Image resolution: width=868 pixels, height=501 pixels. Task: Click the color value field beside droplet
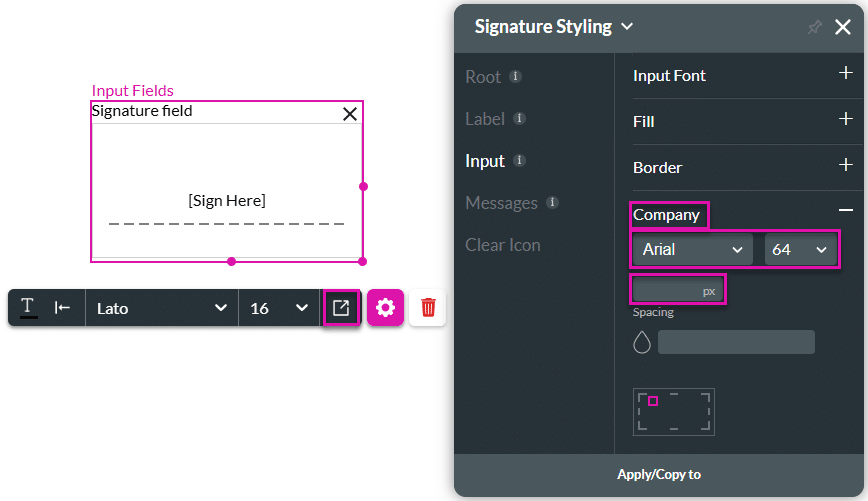tap(736, 343)
